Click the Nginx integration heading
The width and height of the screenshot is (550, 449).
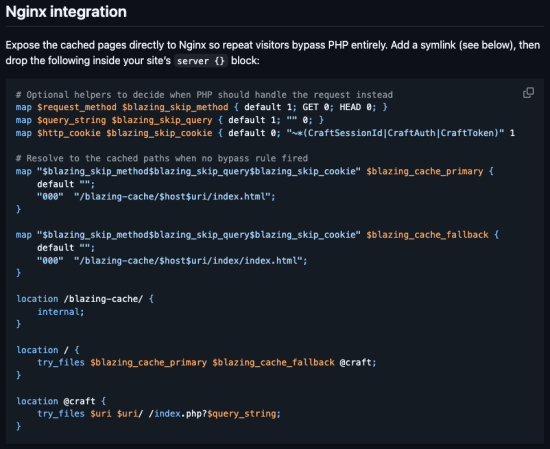tap(66, 12)
